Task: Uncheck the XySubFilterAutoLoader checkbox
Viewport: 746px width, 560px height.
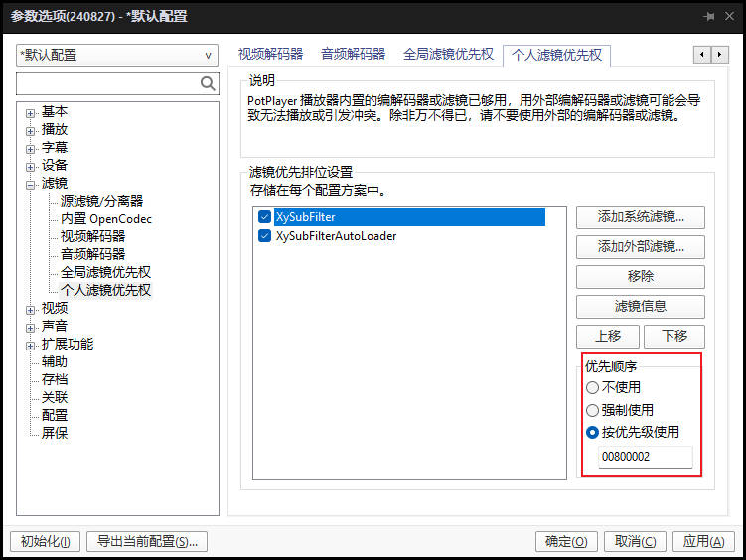Action: tap(264, 235)
